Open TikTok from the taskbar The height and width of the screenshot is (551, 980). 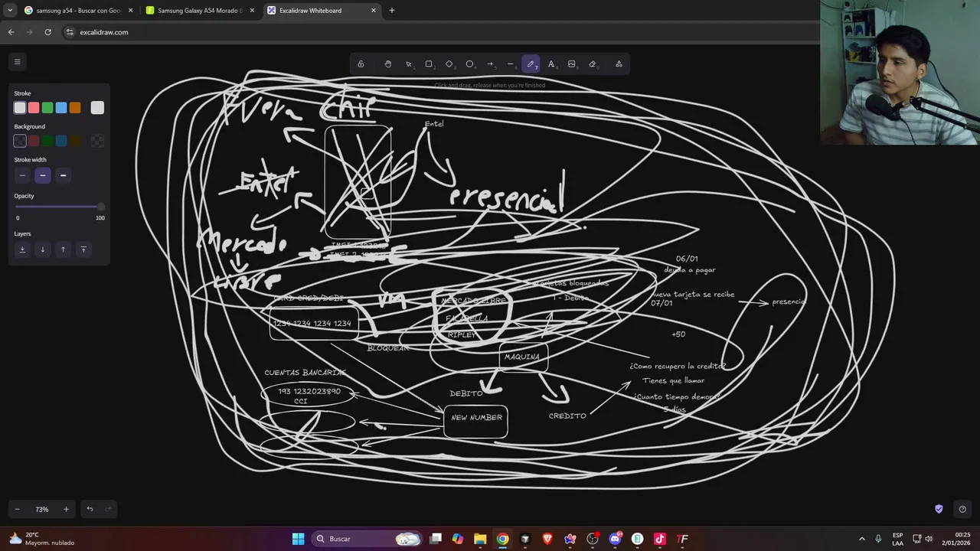pyautogui.click(x=660, y=539)
